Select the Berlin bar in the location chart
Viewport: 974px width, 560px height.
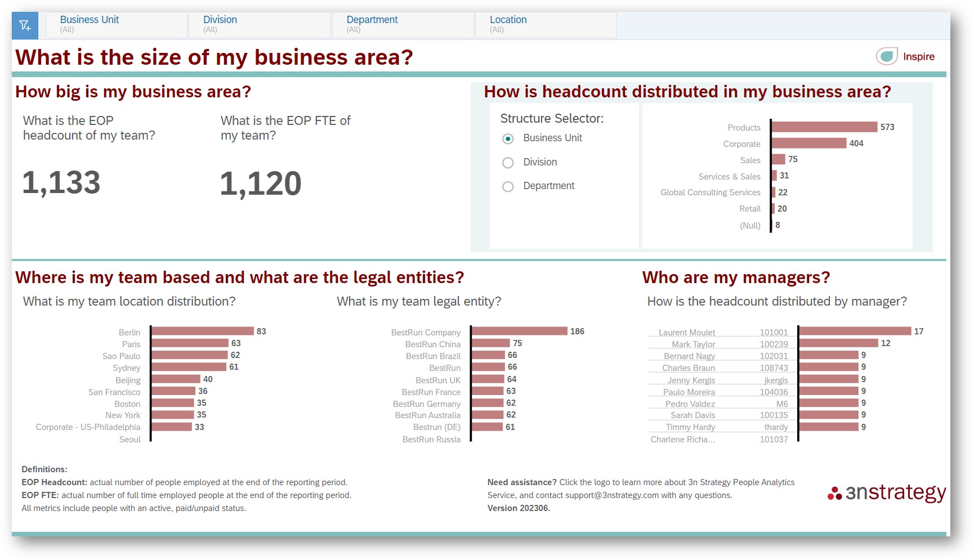203,332
